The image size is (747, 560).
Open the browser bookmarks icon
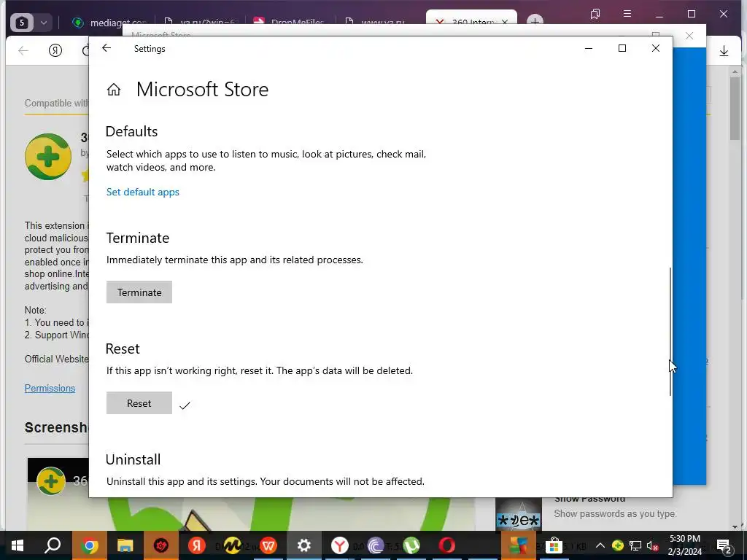click(x=595, y=14)
